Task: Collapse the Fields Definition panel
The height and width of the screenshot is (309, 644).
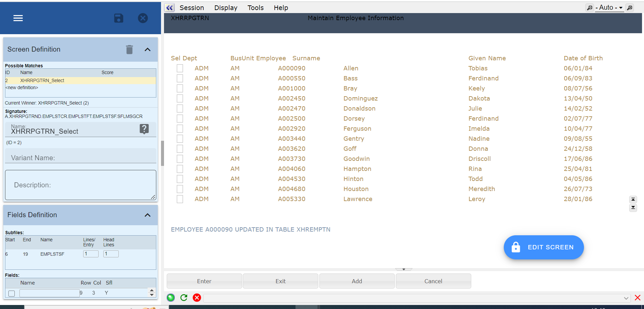Action: pos(148,215)
